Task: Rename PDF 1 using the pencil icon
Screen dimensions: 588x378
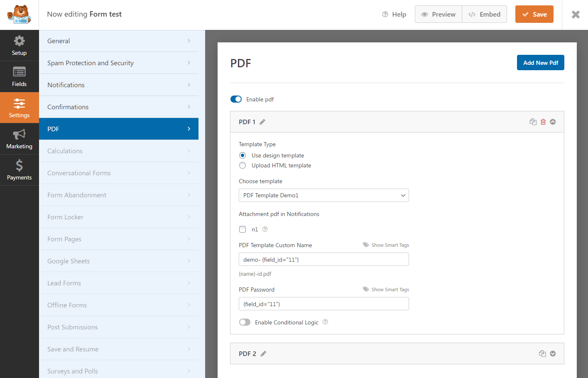Action: [x=262, y=122]
